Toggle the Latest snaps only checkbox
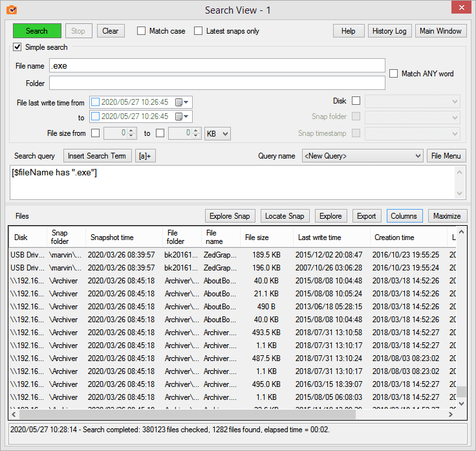The height and width of the screenshot is (451, 476). click(x=199, y=31)
